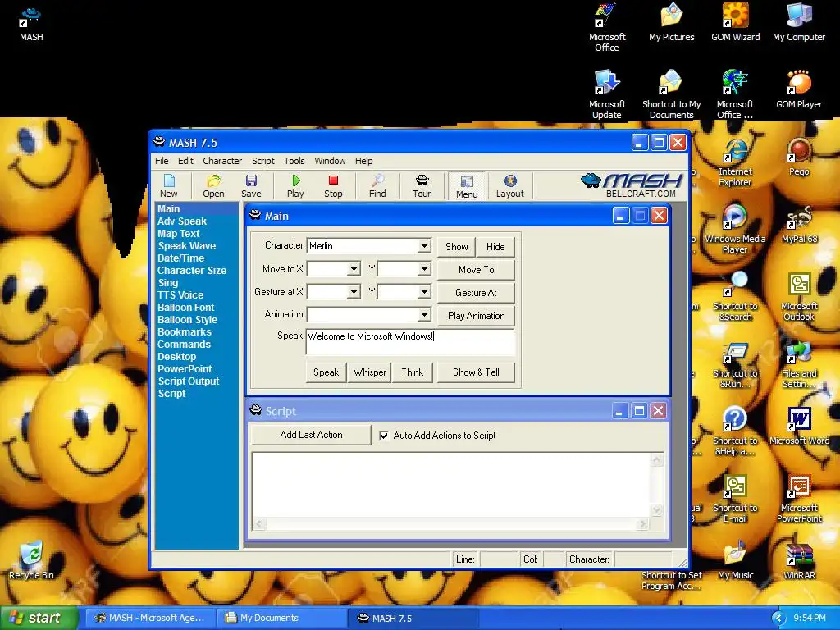840x630 pixels.
Task: Select the My Pictures desktop icon
Action: coord(671,23)
